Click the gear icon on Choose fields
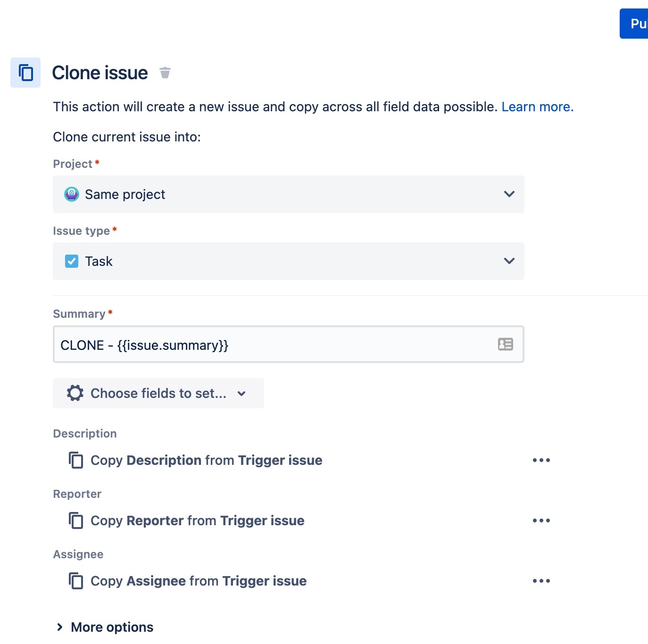 click(75, 393)
